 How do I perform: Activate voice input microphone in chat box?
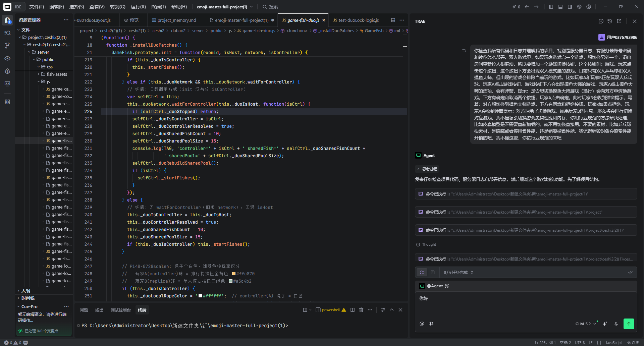click(616, 324)
